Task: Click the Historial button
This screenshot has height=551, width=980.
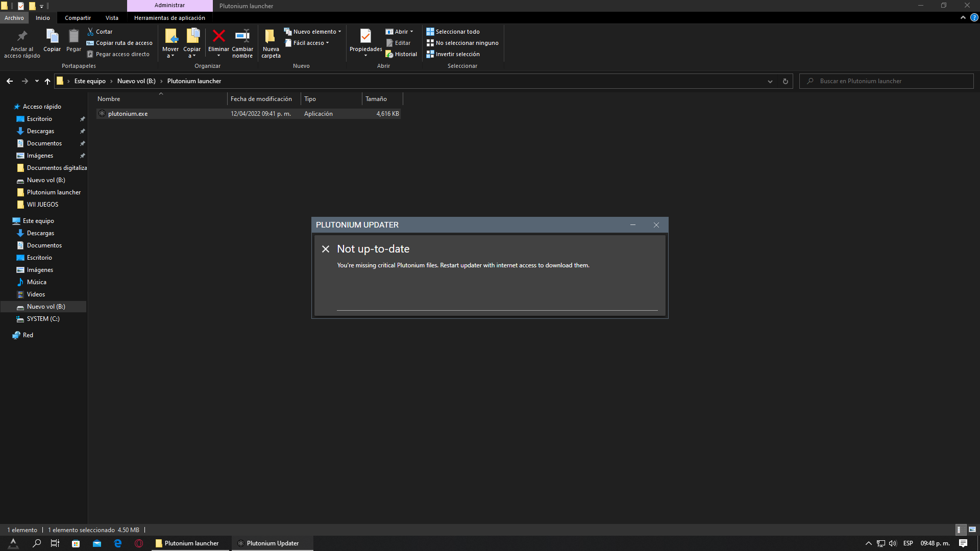Action: pos(401,54)
